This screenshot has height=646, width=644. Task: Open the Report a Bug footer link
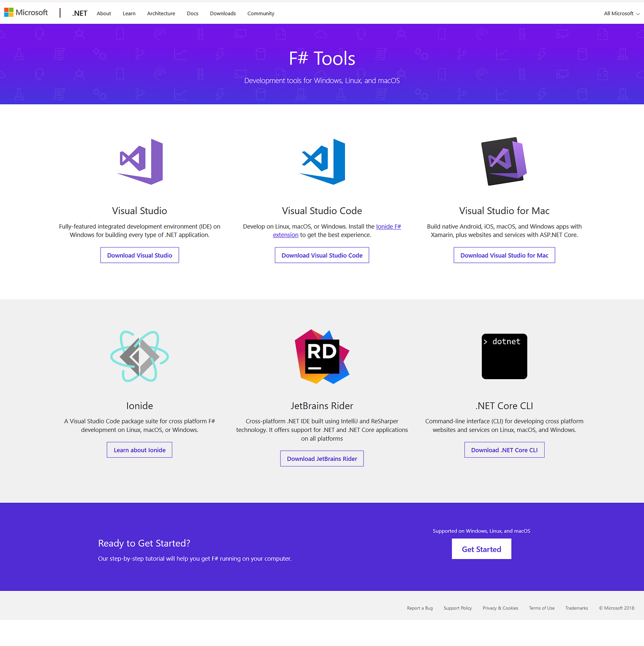tap(420, 608)
